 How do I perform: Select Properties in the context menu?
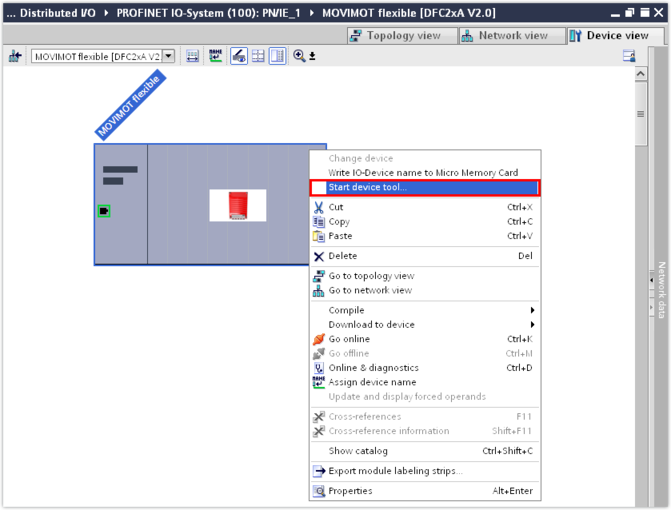point(350,491)
